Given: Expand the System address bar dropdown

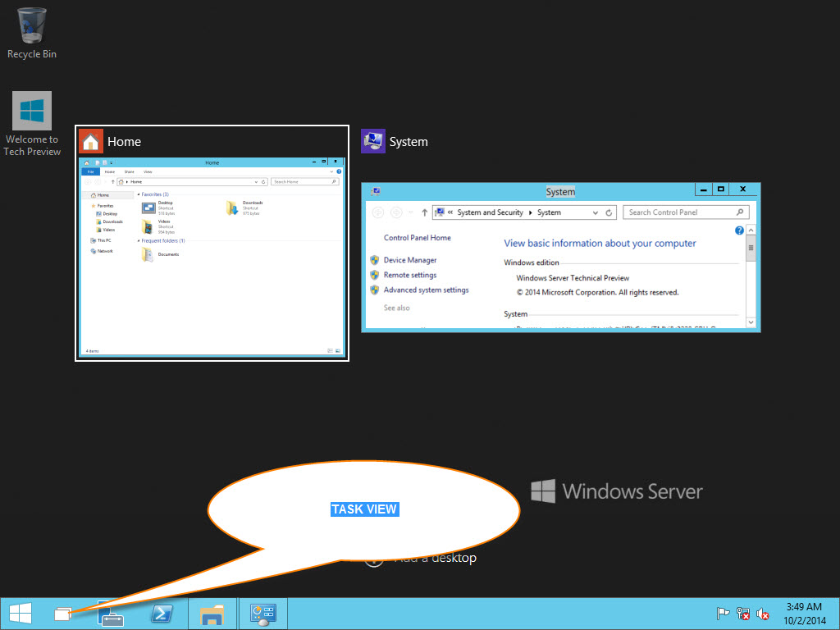Looking at the screenshot, I should (x=596, y=212).
